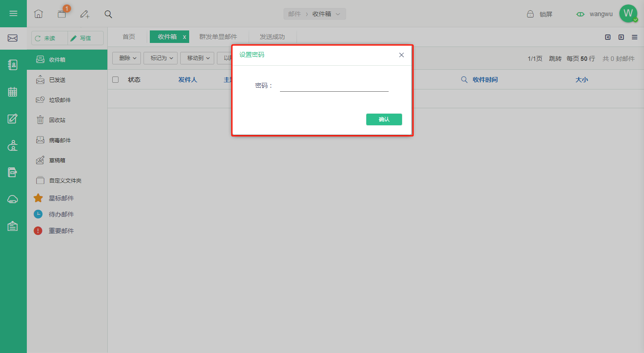Open the search magnifier in top bar

(108, 14)
